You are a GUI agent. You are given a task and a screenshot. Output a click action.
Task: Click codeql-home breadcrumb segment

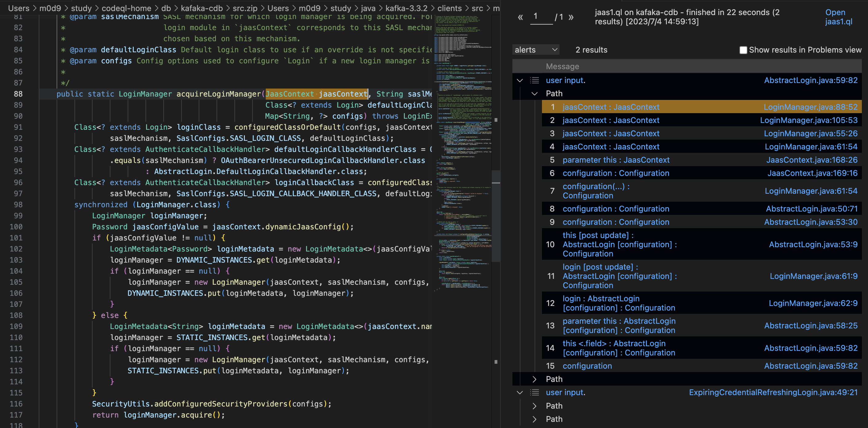pyautogui.click(x=126, y=8)
